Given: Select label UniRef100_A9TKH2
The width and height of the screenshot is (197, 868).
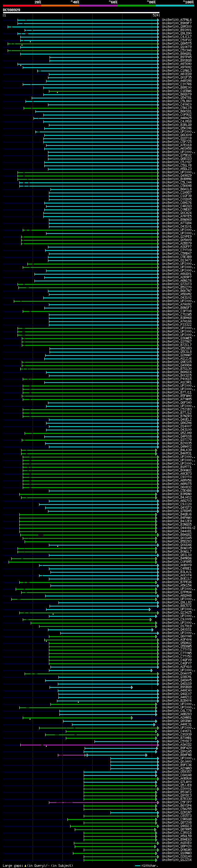Looking at the screenshot, I should click(176, 67).
